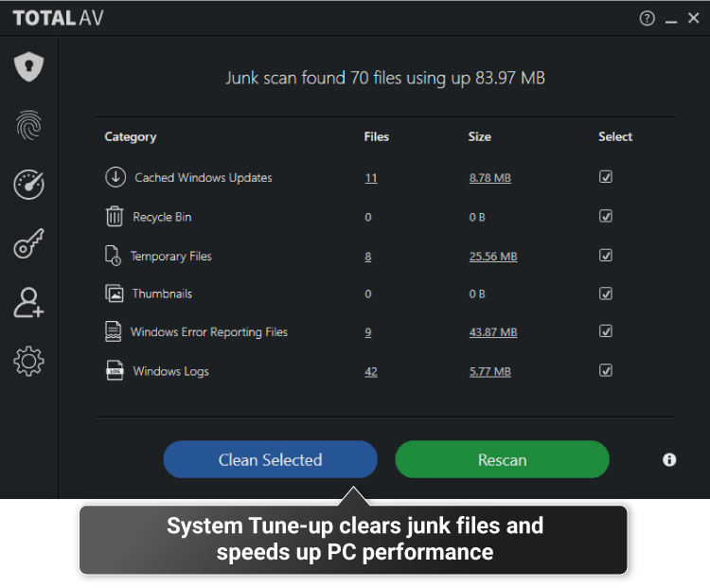Uncheck the Windows Logs checkbox

pyautogui.click(x=606, y=370)
